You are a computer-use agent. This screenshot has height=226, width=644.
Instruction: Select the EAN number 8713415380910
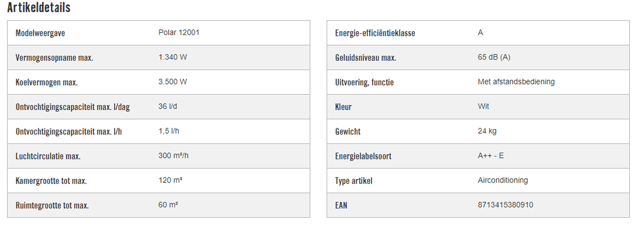point(505,205)
